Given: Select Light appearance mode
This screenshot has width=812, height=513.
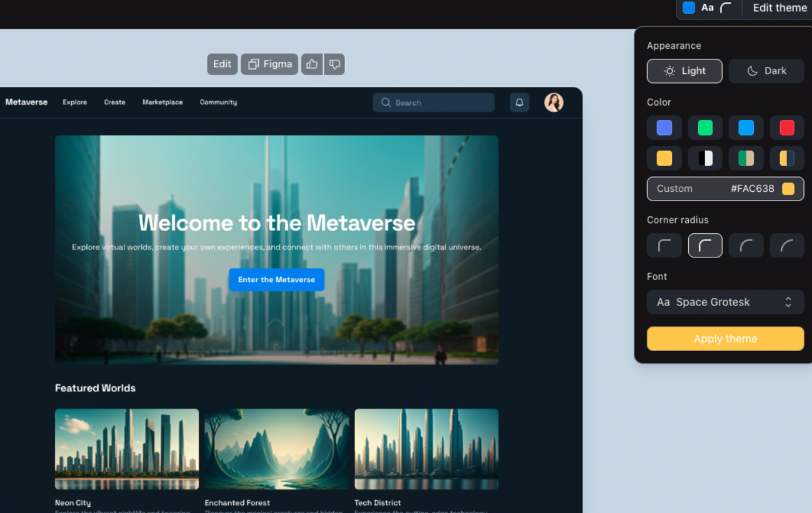Looking at the screenshot, I should (684, 71).
